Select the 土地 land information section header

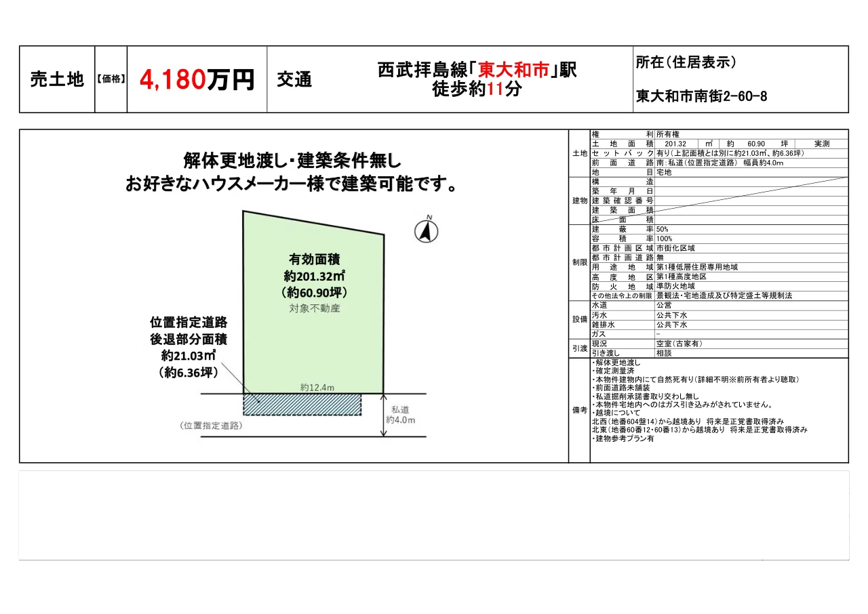pos(580,154)
